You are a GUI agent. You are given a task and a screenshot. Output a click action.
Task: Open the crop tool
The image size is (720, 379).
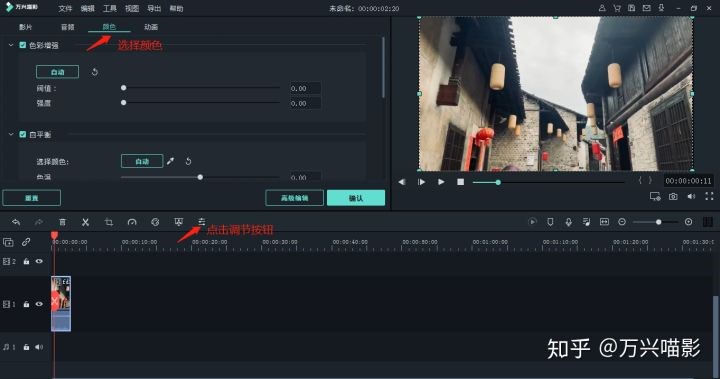[109, 222]
